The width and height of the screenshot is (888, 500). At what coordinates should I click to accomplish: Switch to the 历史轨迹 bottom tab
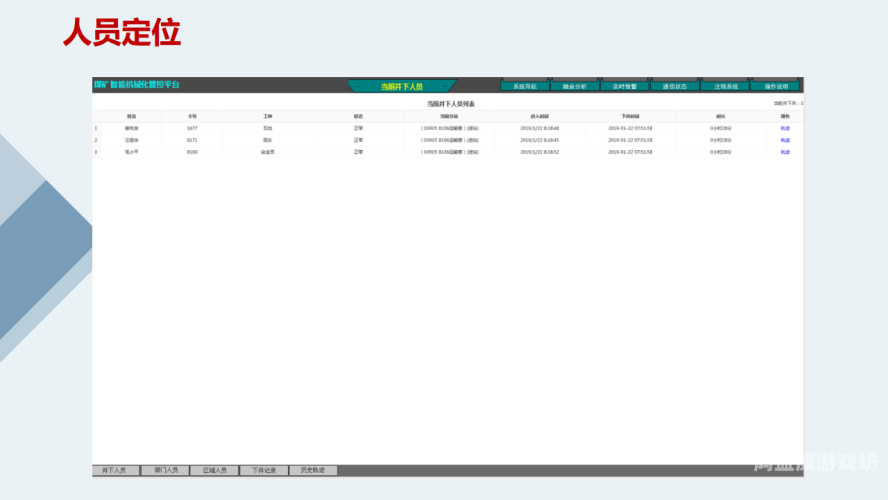[x=313, y=470]
